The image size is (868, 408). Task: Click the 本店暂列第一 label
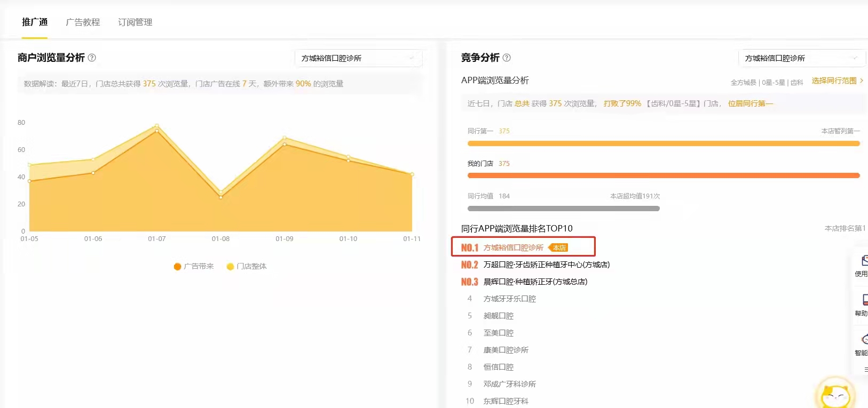click(841, 131)
